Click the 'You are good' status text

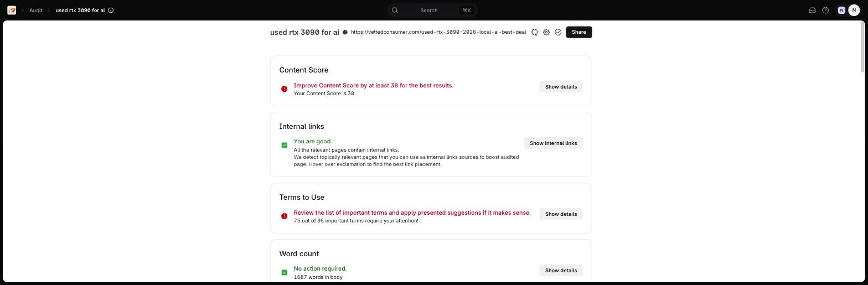(x=312, y=141)
